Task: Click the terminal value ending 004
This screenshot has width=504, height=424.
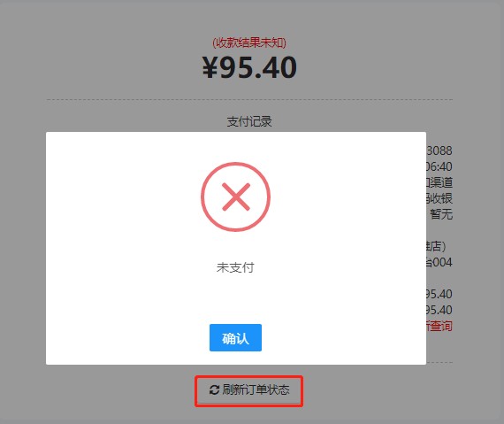Action: tap(439, 262)
